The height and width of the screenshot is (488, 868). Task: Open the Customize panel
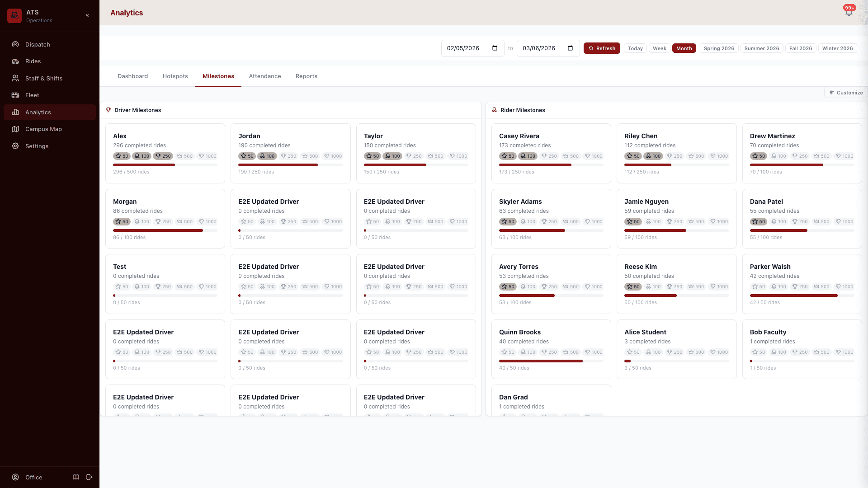pos(845,93)
